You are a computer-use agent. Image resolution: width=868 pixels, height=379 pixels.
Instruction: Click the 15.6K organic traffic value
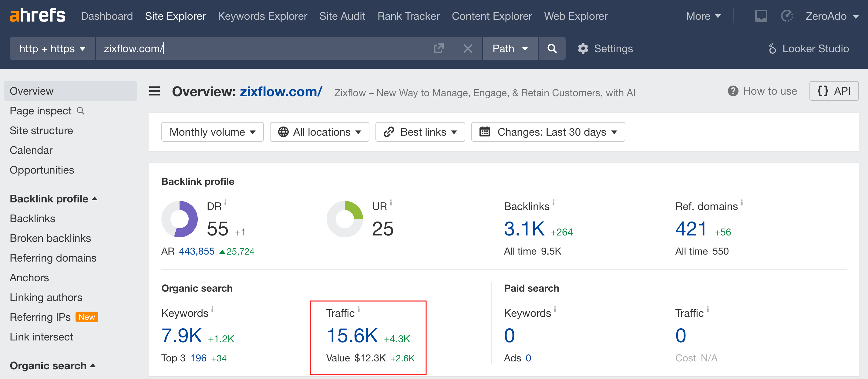[352, 336]
